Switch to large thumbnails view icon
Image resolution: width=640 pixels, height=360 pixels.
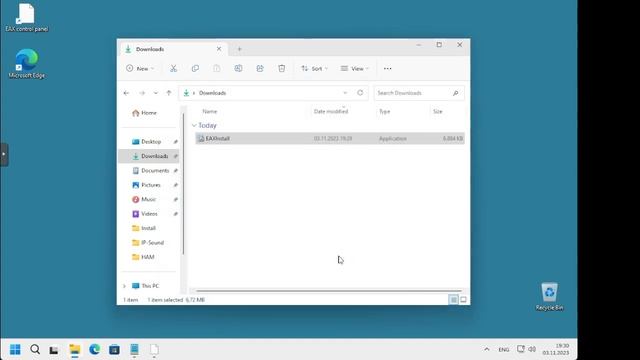tap(463, 300)
